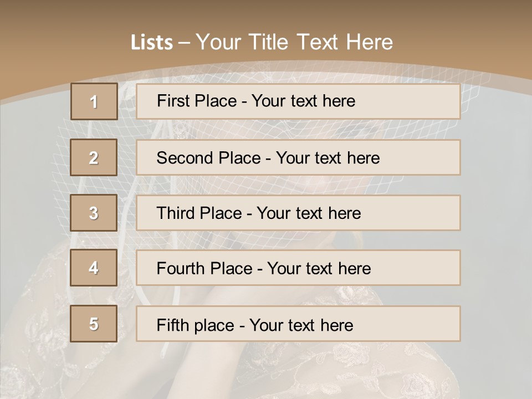Screen dimensions: 532x399
Task: Click the 'Third Place - Your text here' bar
Action: point(298,213)
